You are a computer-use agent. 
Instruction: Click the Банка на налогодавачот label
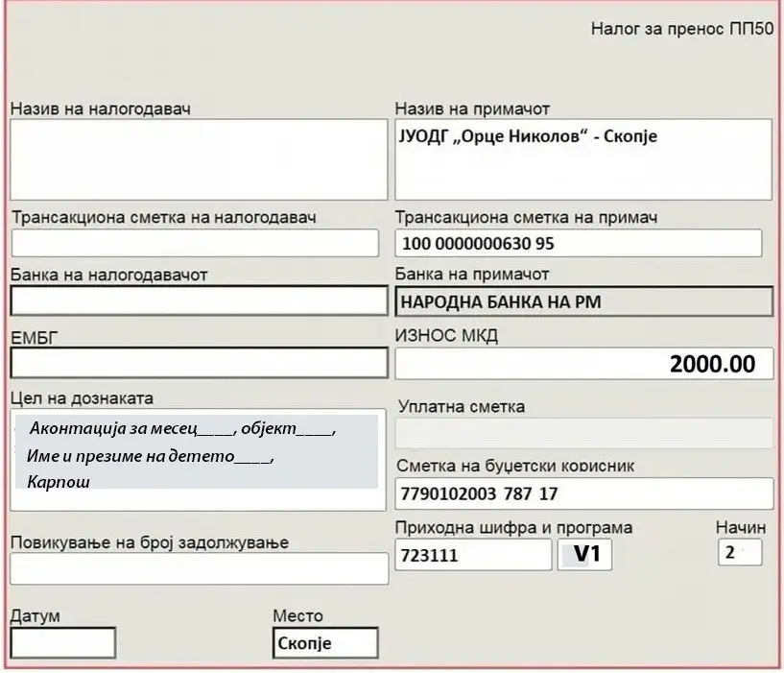click(109, 275)
